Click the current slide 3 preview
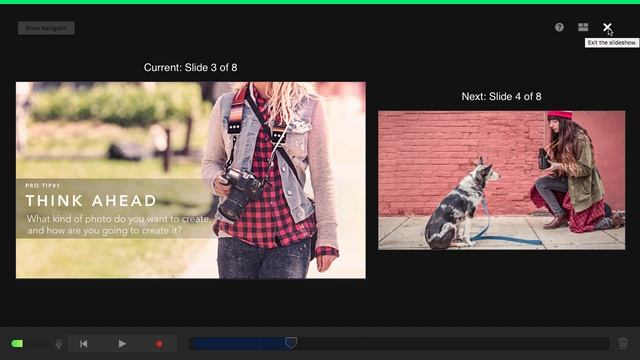The width and height of the screenshot is (640, 360). [x=191, y=180]
